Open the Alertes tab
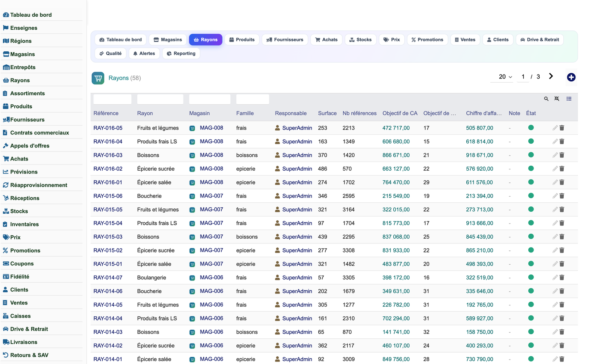Screen dimensions: 589x364 tap(144, 53)
